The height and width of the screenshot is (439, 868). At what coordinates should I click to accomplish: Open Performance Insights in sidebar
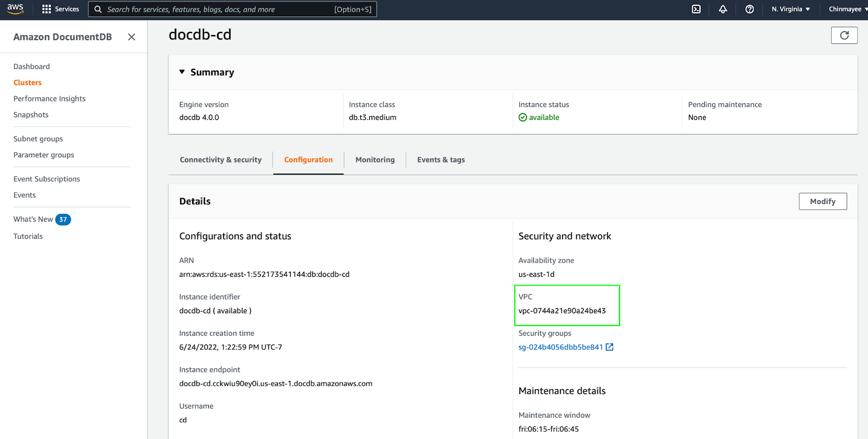[x=49, y=99]
